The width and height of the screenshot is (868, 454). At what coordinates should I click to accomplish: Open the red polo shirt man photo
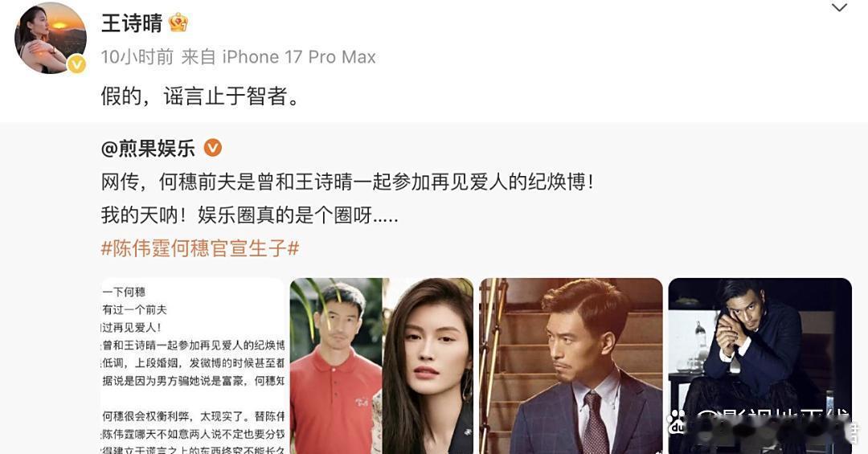pyautogui.click(x=336, y=366)
